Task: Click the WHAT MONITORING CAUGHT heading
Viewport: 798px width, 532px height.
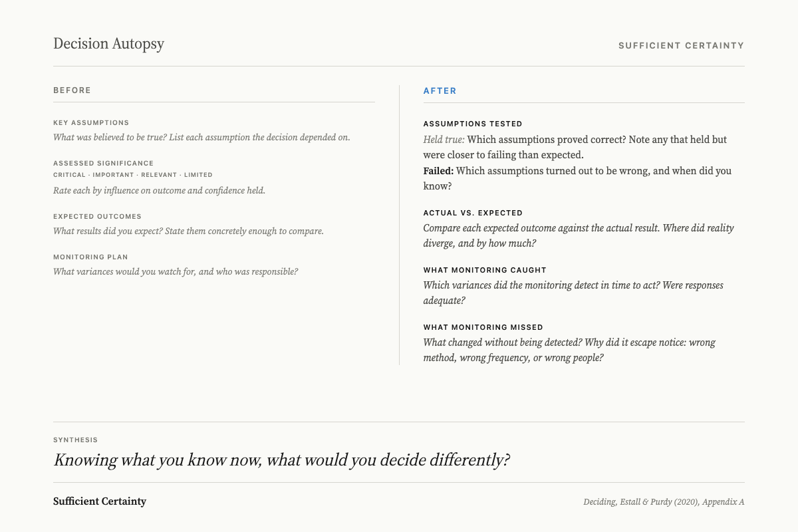Action: (485, 270)
